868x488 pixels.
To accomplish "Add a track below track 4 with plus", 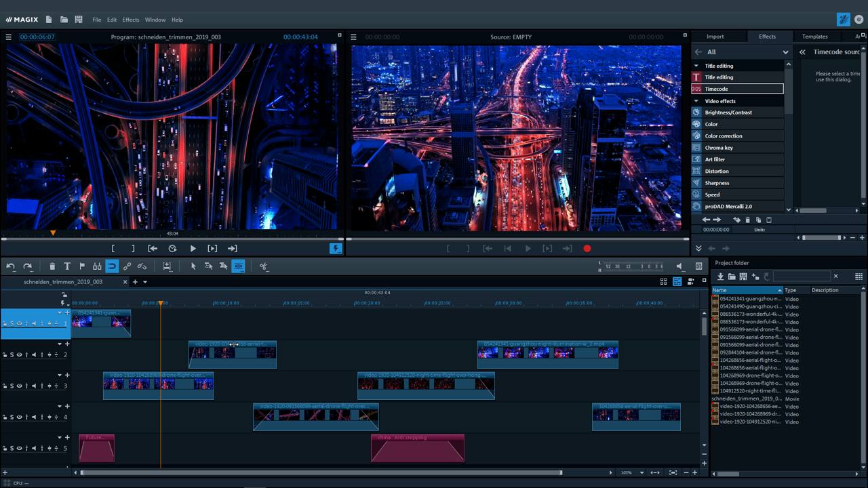I will [x=67, y=407].
